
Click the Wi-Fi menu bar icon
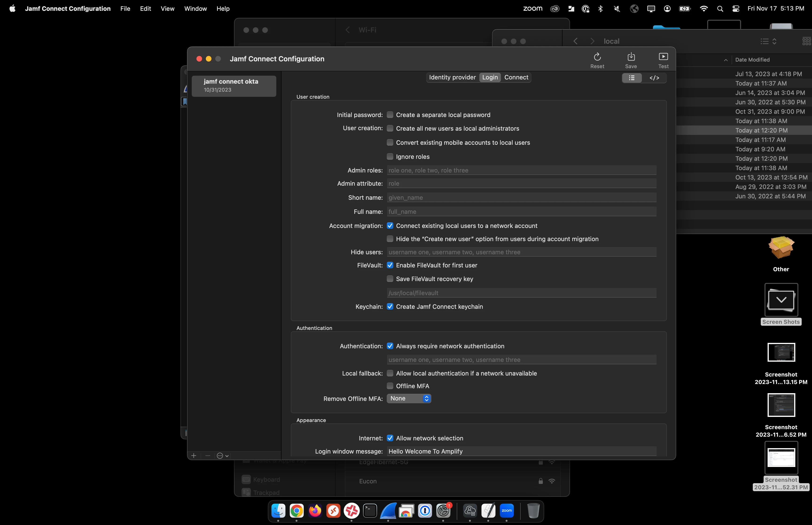tap(704, 8)
